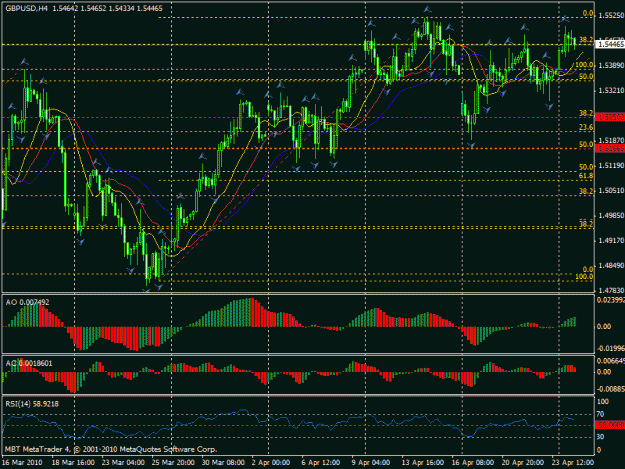Select the 70 level on RSI scale
Viewport: 625px width, 469px height.
(600, 415)
